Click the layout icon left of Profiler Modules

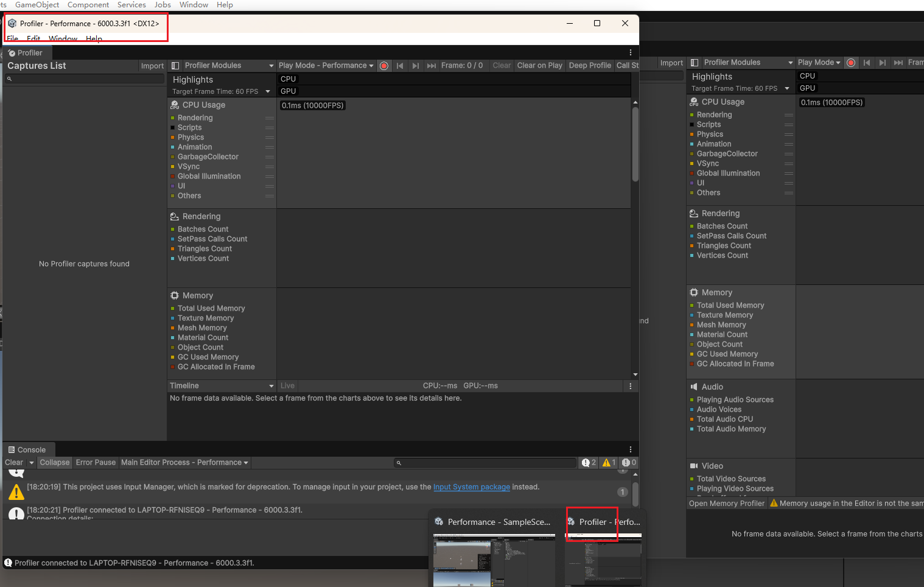(x=175, y=66)
